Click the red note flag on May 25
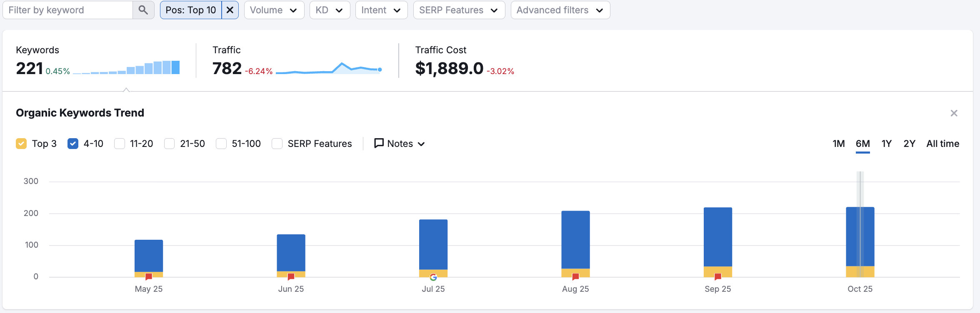Image resolution: width=980 pixels, height=313 pixels. (x=149, y=277)
